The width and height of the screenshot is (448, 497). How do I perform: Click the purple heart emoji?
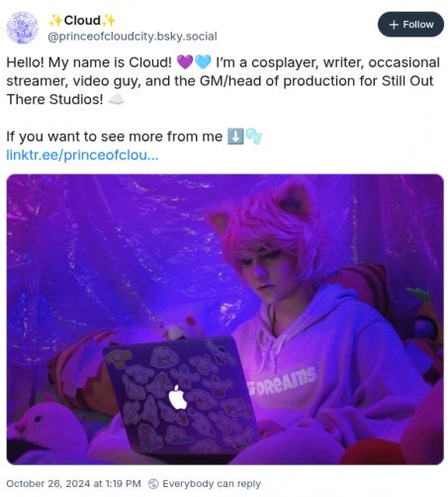185,62
